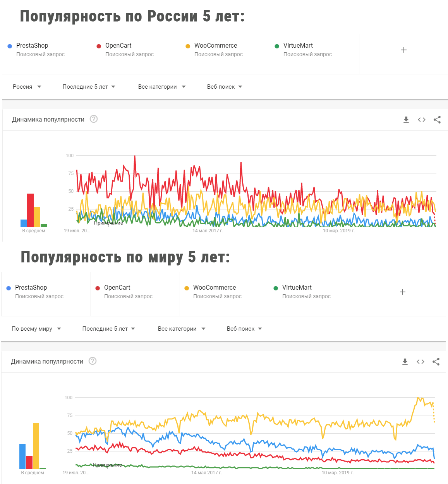
Task: Open the Россия region dropdown
Action: tap(27, 87)
